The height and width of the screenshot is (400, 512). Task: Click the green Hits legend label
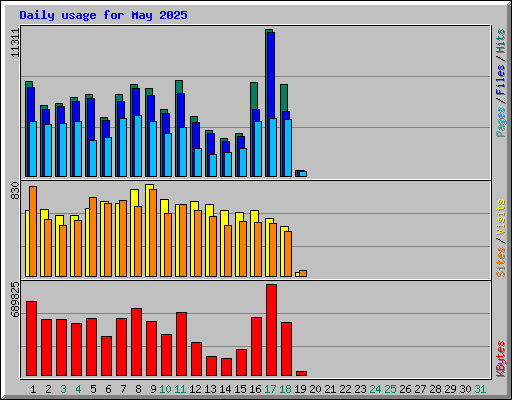coord(501,41)
